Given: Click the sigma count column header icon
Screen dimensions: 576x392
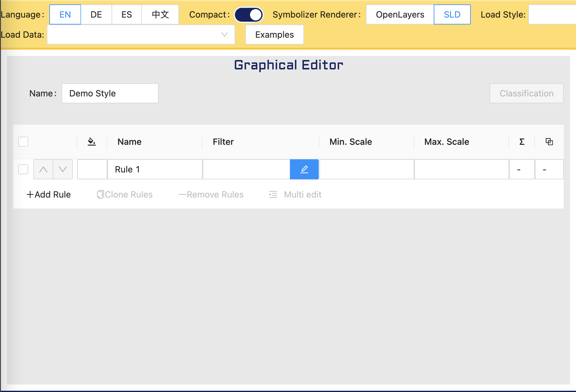Looking at the screenshot, I should click(522, 142).
